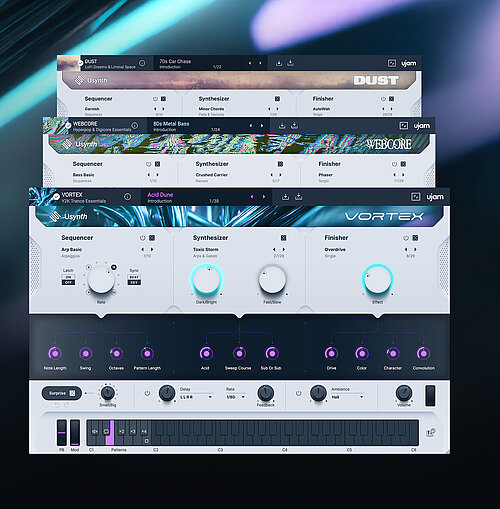Select next synth preset after Toxic Storm

point(284,249)
